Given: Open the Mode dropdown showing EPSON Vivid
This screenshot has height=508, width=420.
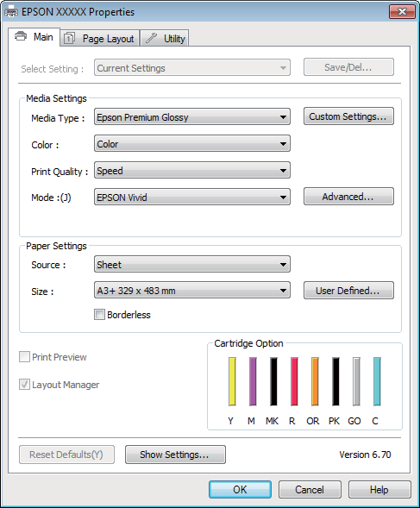Looking at the screenshot, I should (x=192, y=197).
